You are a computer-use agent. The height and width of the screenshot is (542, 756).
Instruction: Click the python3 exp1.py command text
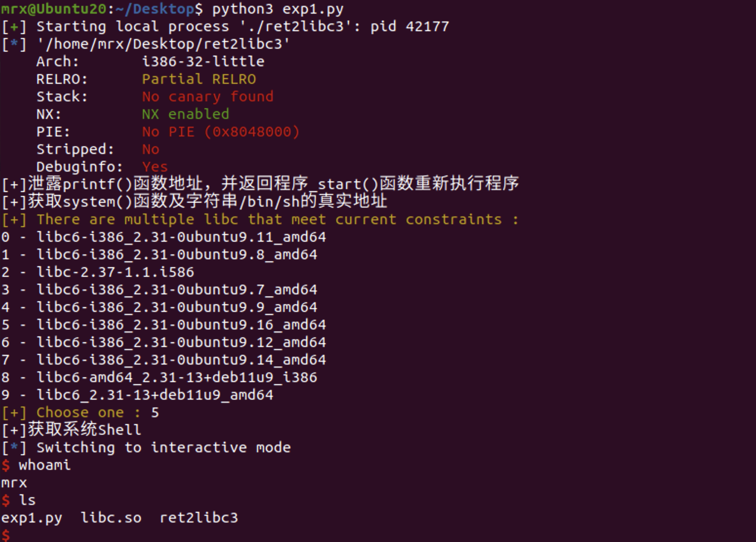coord(278,9)
